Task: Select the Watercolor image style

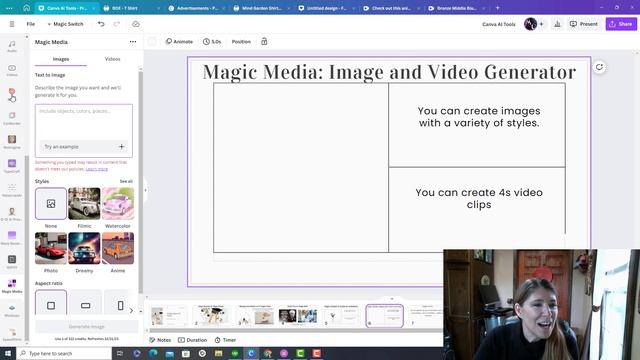Action: click(x=118, y=204)
